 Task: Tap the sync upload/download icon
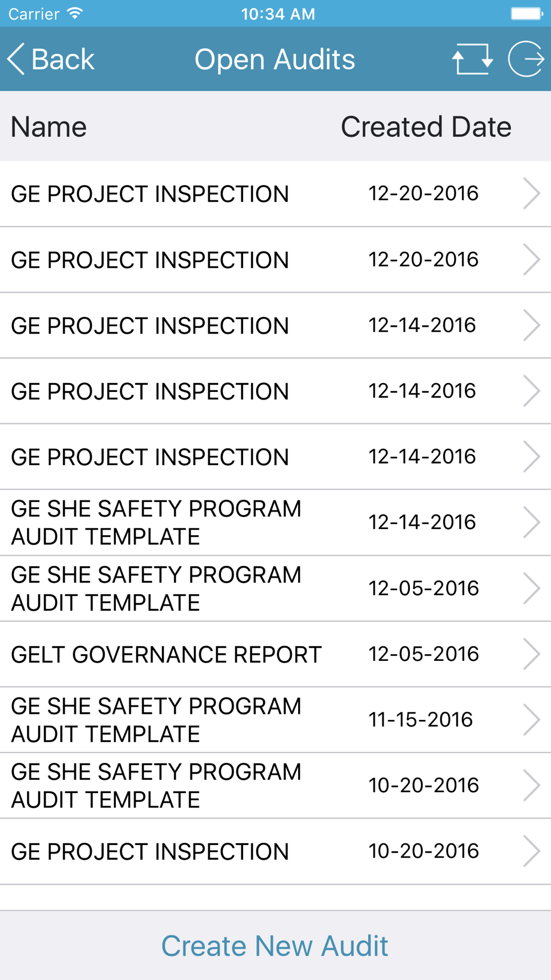coord(472,59)
